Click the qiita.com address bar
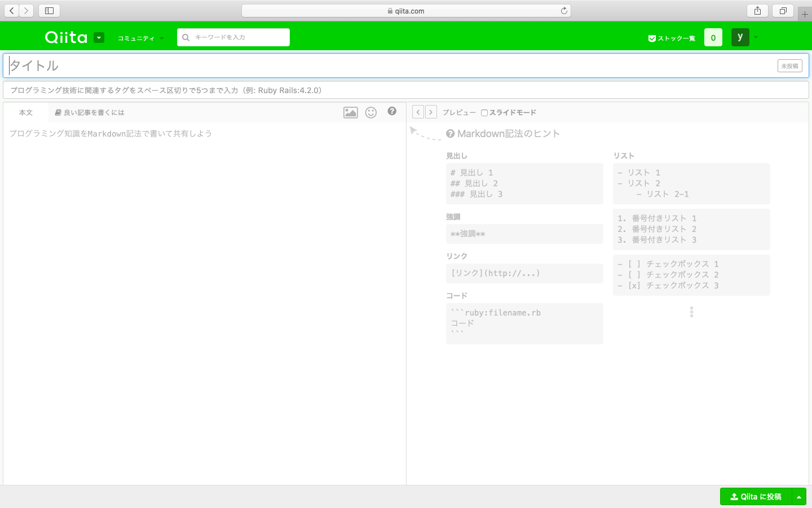 [406, 11]
